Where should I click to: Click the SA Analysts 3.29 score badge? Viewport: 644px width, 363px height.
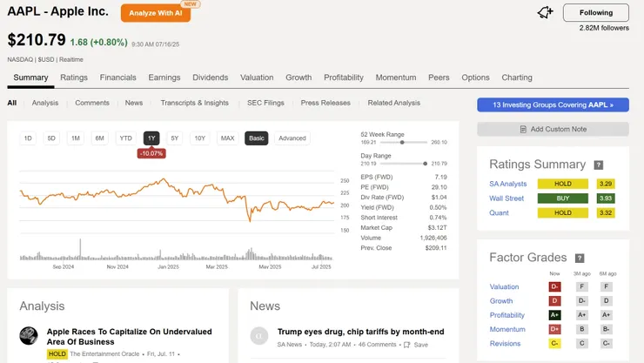pos(606,184)
